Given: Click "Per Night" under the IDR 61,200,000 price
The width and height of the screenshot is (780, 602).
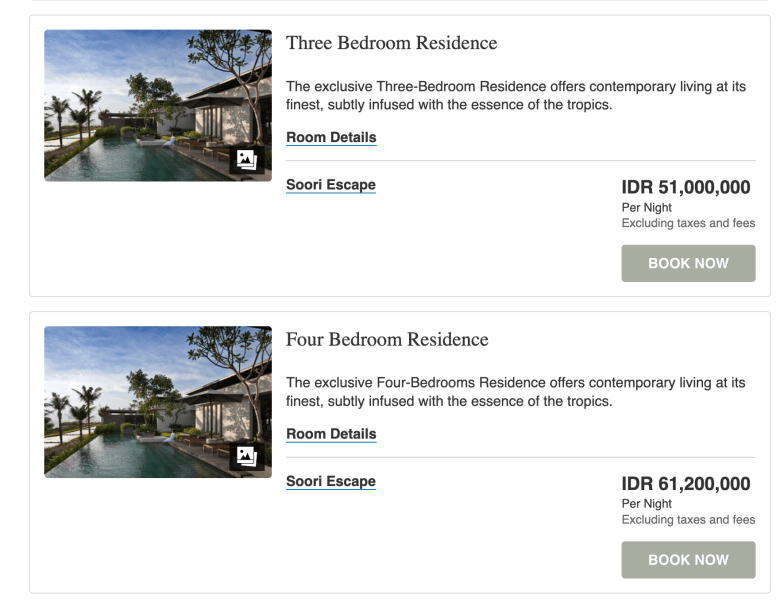Looking at the screenshot, I should click(646, 504).
